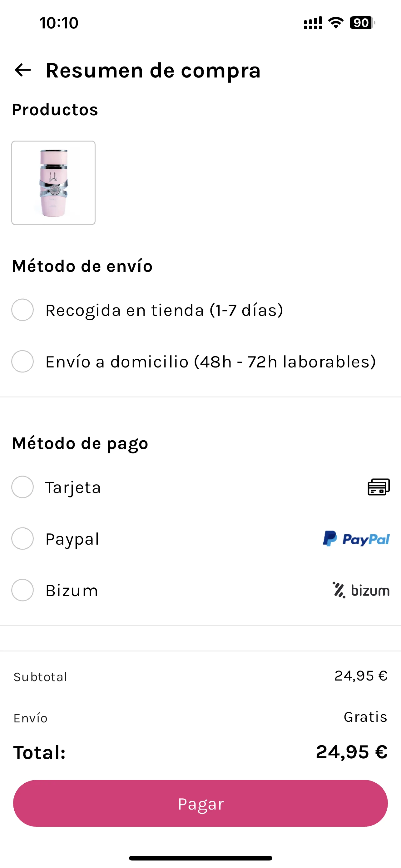Tap the battery indicator in status bar

[362, 23]
